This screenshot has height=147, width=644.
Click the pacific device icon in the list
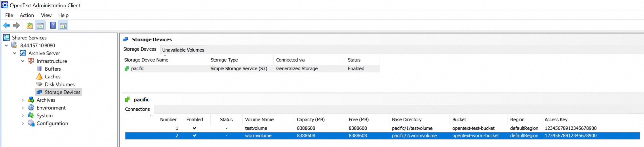127,68
